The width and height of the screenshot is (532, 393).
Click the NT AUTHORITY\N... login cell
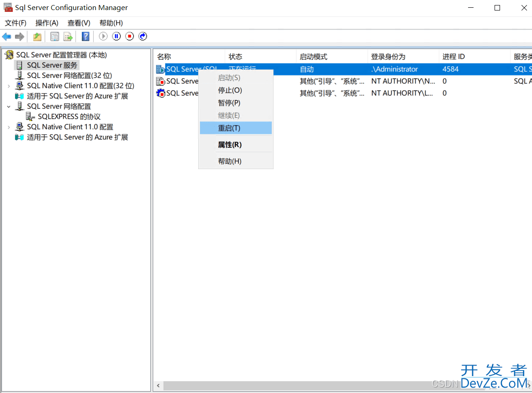(x=403, y=81)
